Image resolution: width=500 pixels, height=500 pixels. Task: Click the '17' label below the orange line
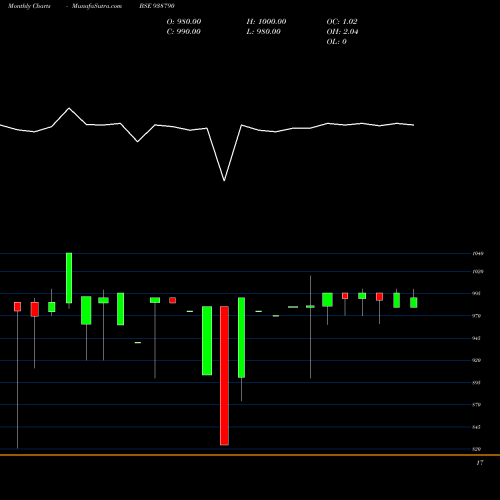(x=480, y=463)
